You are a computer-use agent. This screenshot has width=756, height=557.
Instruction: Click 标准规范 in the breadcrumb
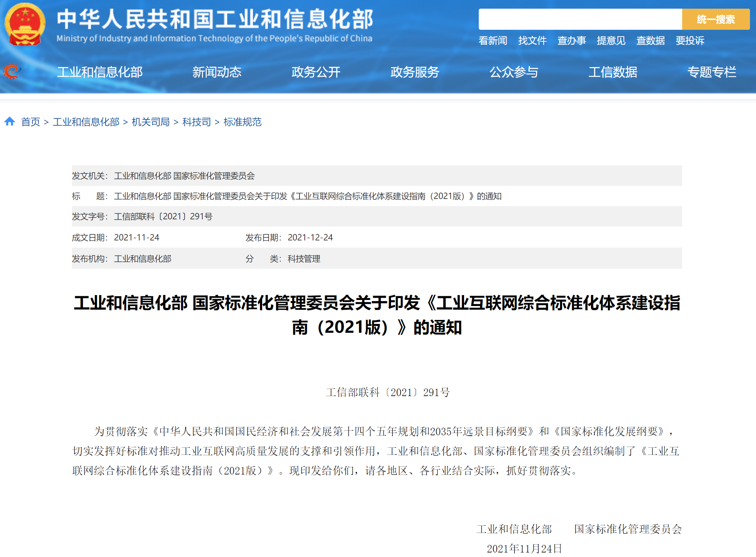[x=243, y=122]
